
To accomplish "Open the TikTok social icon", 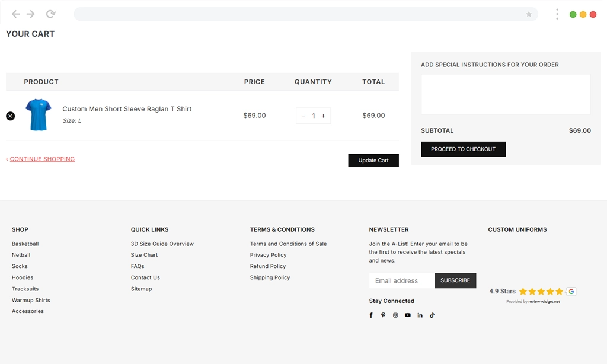I will click(432, 315).
